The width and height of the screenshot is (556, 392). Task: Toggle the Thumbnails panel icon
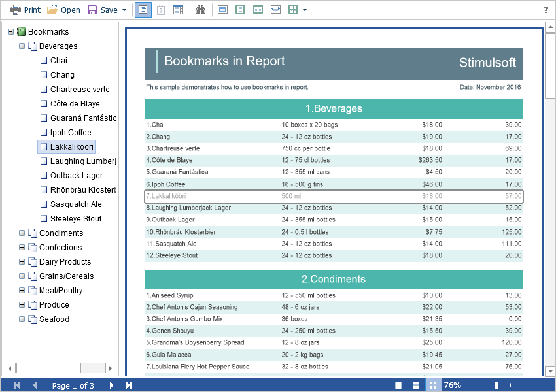pos(179,10)
